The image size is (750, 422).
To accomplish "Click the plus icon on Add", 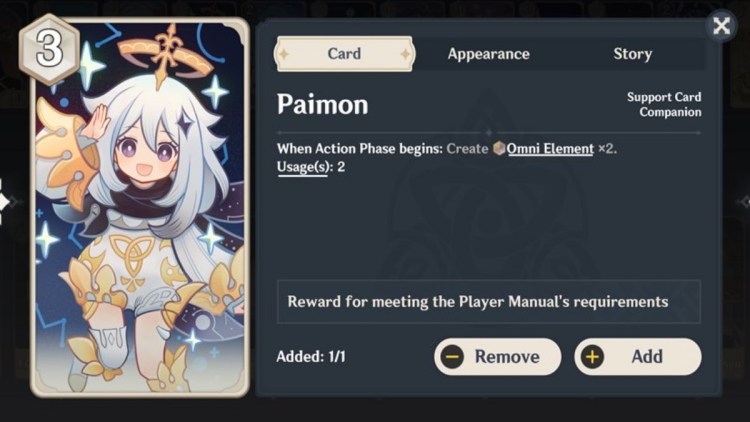I will pos(592,356).
